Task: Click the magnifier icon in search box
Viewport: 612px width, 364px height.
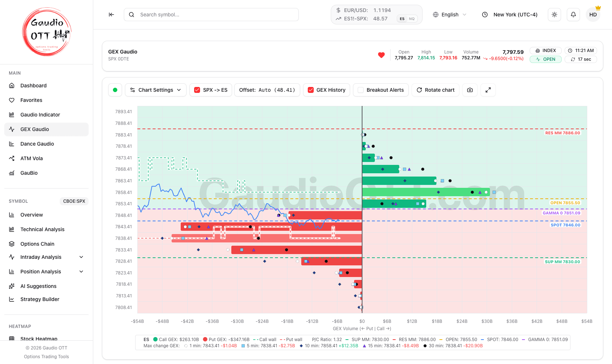Action: tap(132, 15)
